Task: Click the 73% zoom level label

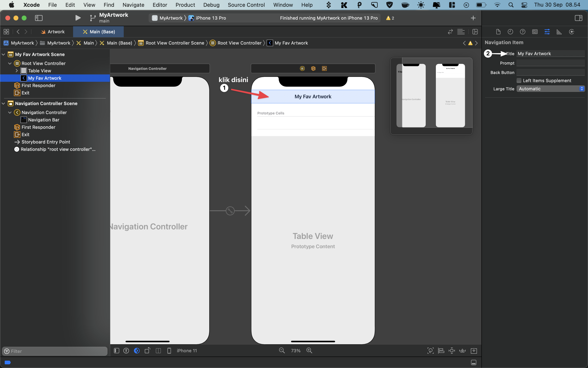Action: [x=295, y=350]
